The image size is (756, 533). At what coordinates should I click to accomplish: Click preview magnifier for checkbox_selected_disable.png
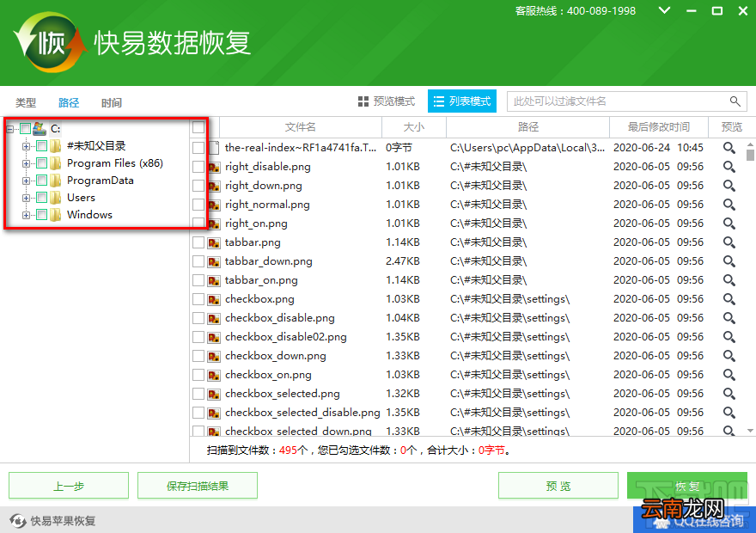729,413
